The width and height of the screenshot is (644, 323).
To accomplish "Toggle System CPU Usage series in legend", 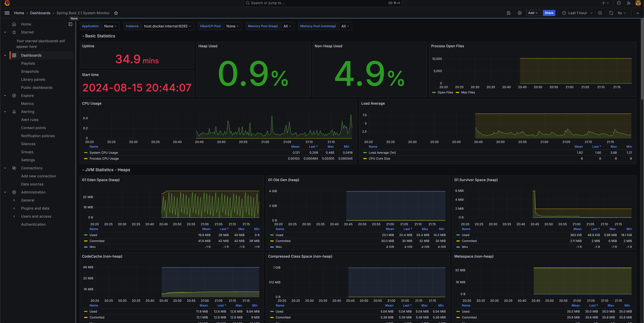I will [104, 152].
